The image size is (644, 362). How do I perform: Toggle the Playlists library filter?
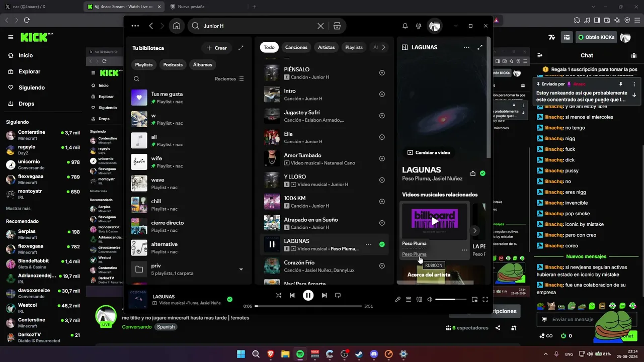[x=144, y=65]
